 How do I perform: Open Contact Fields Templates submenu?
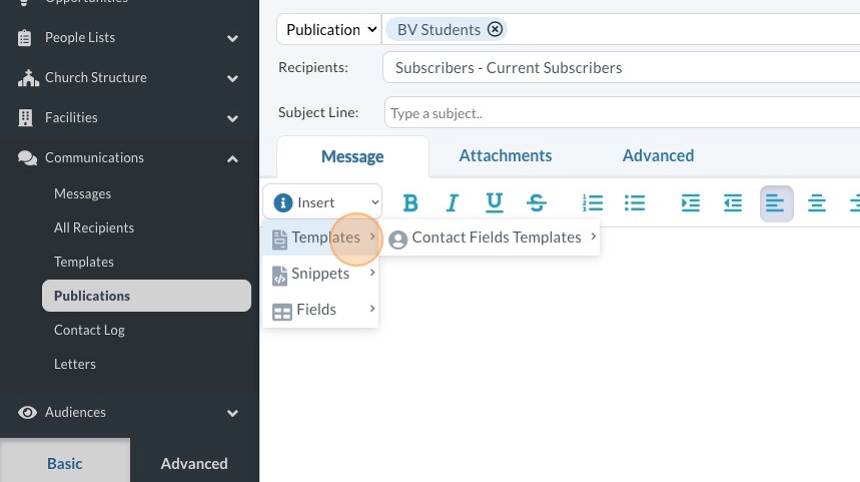(x=496, y=237)
